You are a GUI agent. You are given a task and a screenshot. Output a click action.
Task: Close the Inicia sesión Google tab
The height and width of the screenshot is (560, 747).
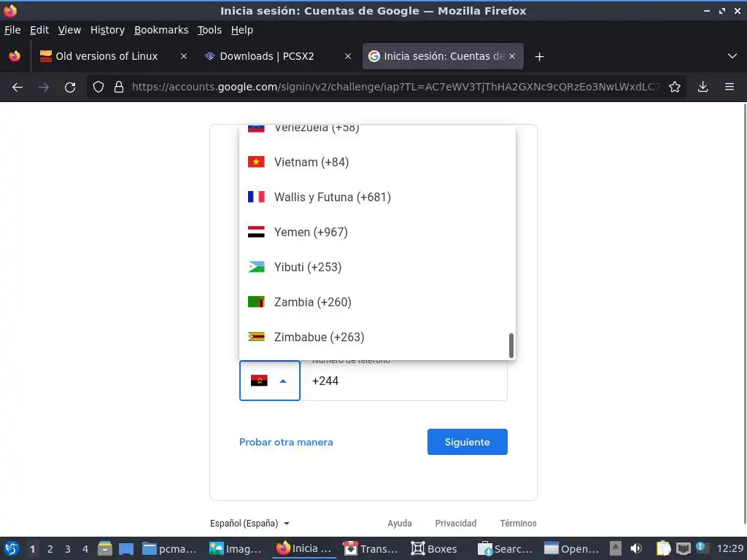pyautogui.click(x=512, y=56)
